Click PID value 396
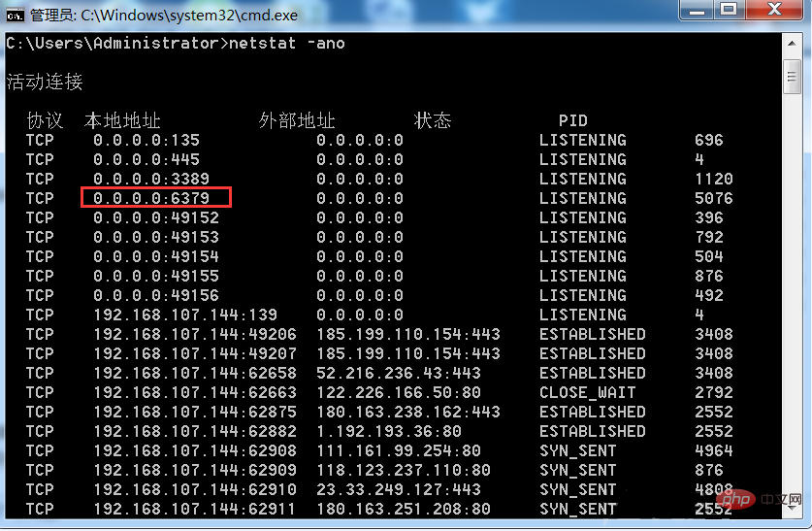Viewport: 812px width, 531px height. [x=709, y=217]
